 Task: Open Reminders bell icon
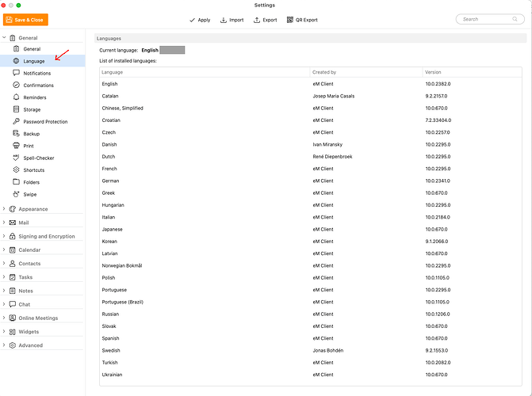pos(16,97)
